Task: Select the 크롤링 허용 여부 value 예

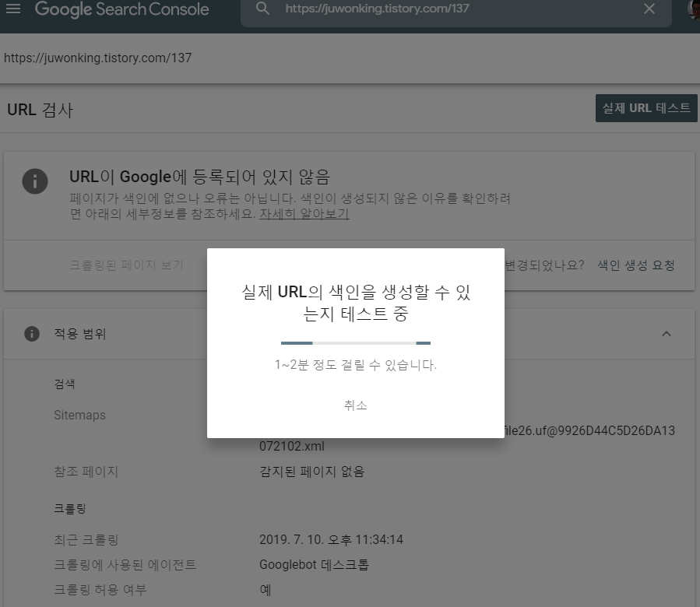Action: click(x=266, y=590)
